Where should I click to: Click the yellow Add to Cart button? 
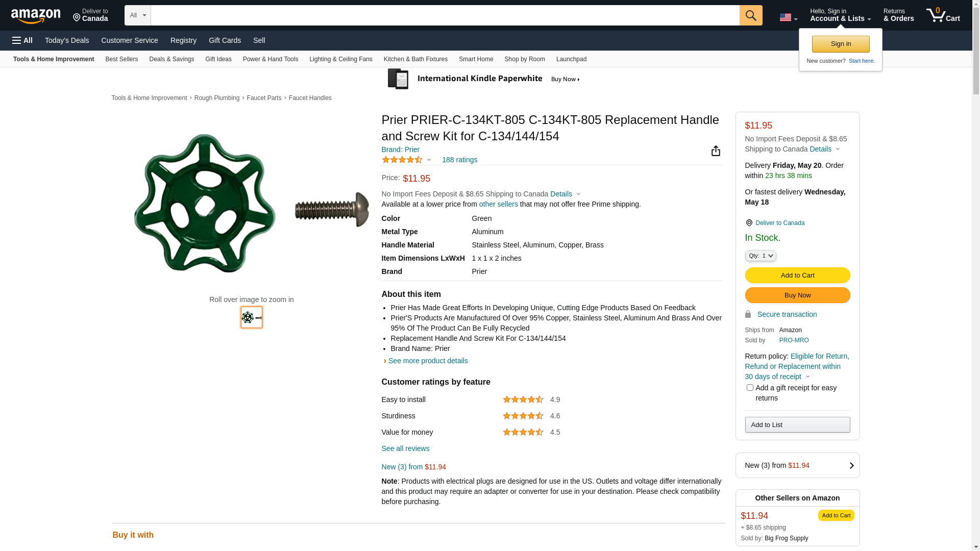[x=797, y=275]
